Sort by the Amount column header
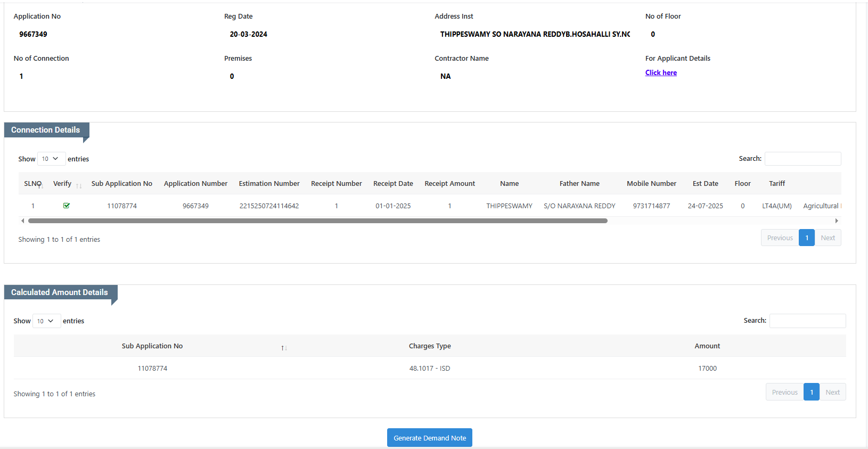This screenshot has width=868, height=449. [x=707, y=346]
